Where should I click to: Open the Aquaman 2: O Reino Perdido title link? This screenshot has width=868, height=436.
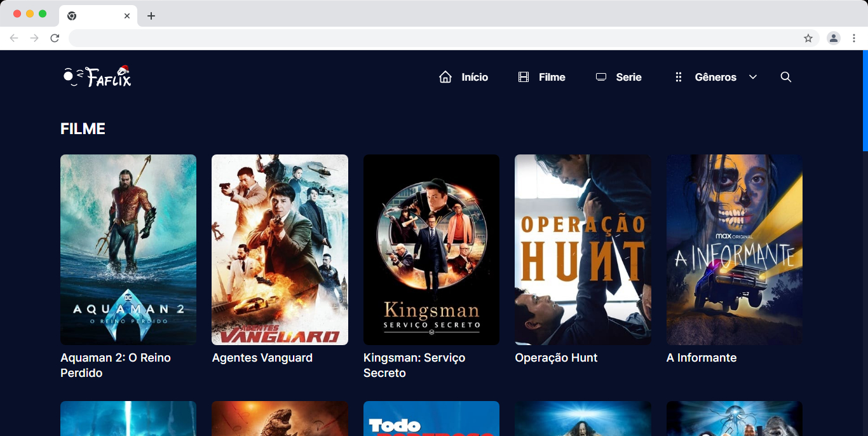tap(116, 365)
